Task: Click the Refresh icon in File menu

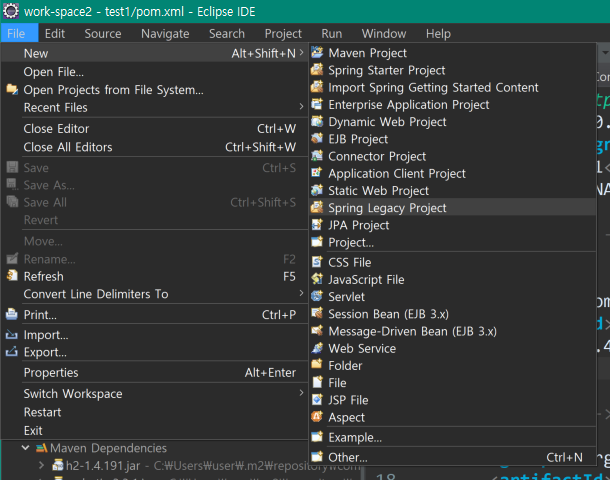Action: [12, 276]
